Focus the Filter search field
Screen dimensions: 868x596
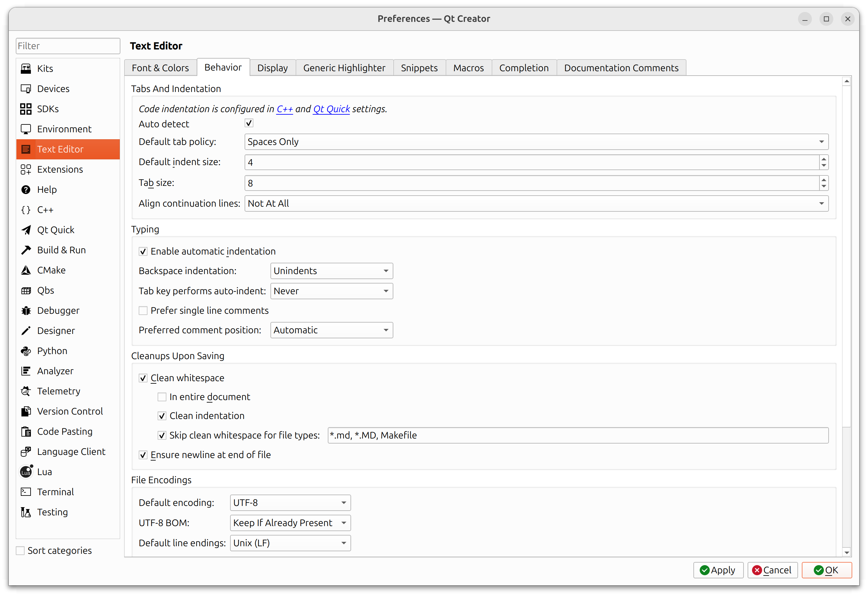tap(68, 46)
